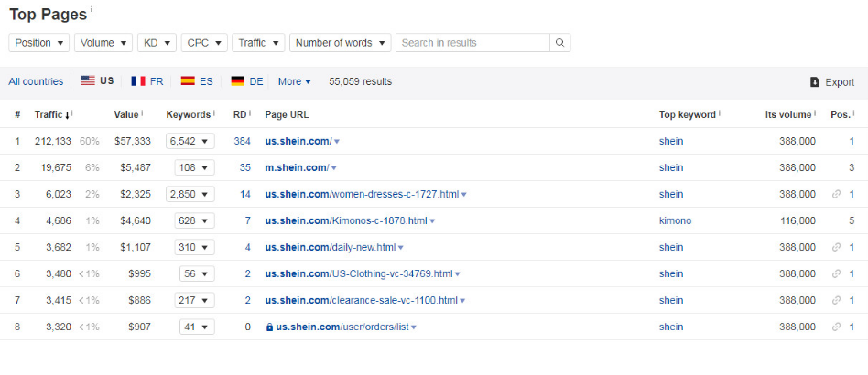868x375 pixels.
Task: Click the Search in results field
Action: point(472,43)
